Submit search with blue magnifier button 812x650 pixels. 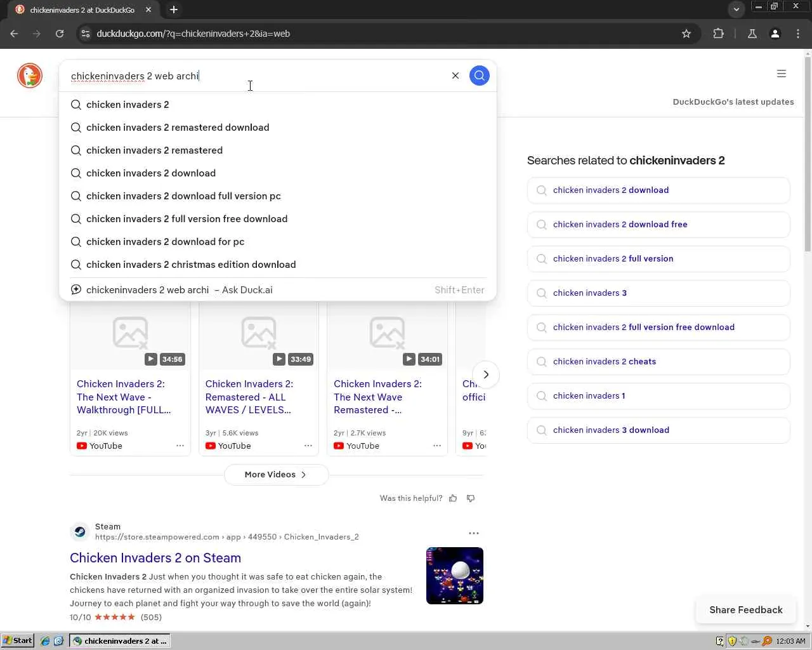point(480,76)
